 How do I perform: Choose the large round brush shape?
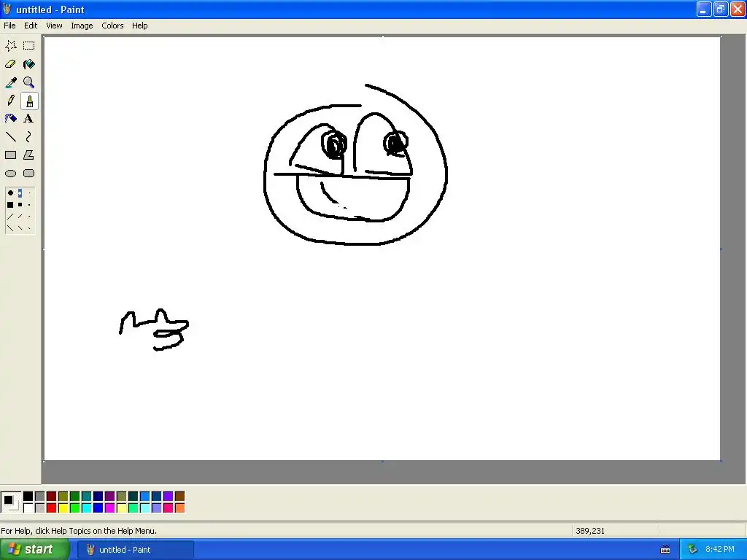tap(10, 192)
